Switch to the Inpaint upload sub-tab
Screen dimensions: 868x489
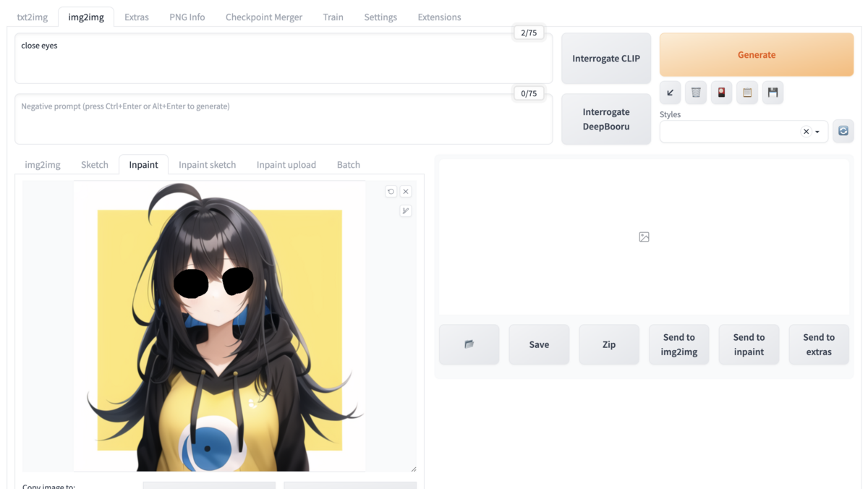pos(286,164)
